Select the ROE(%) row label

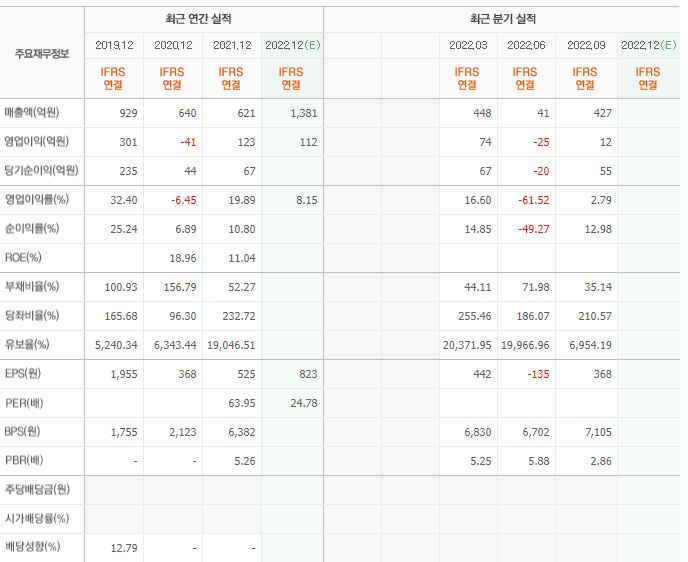point(23,258)
